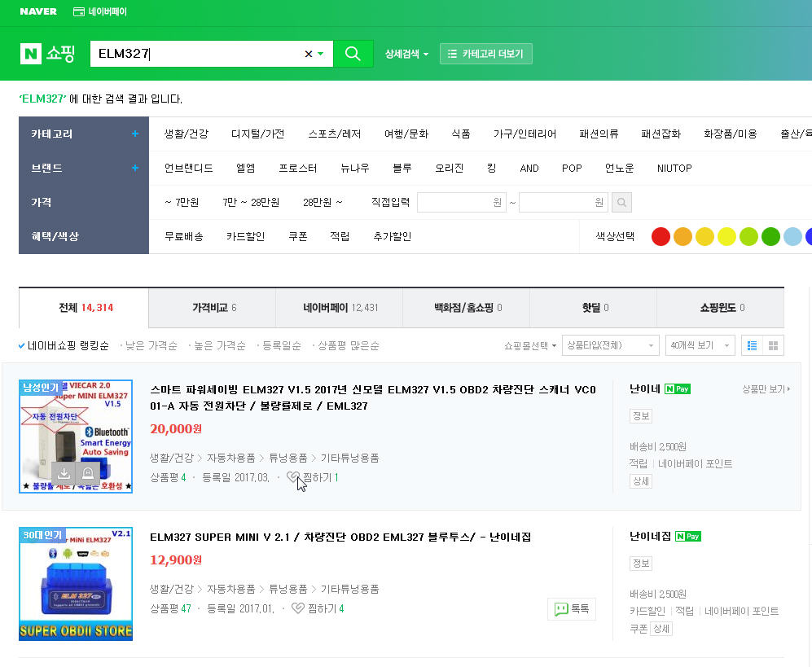Open the 40개씩 보기 dropdown
The image size is (812, 667).
[700, 345]
